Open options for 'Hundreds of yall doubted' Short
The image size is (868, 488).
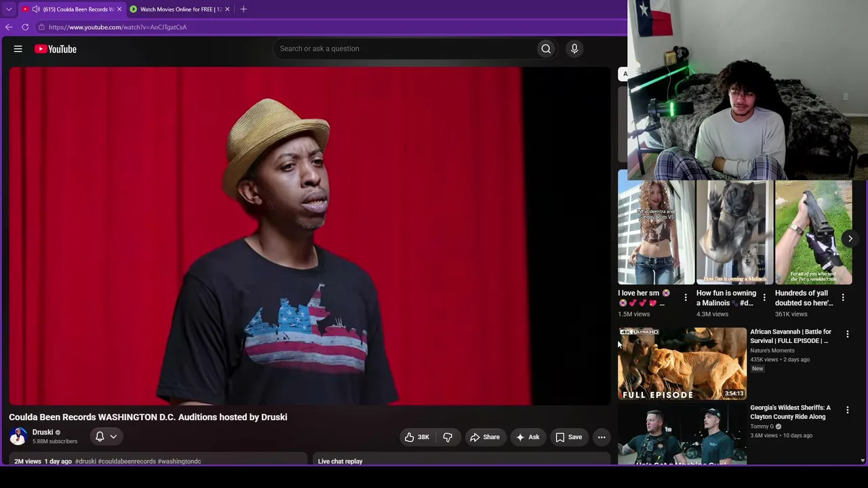(843, 298)
